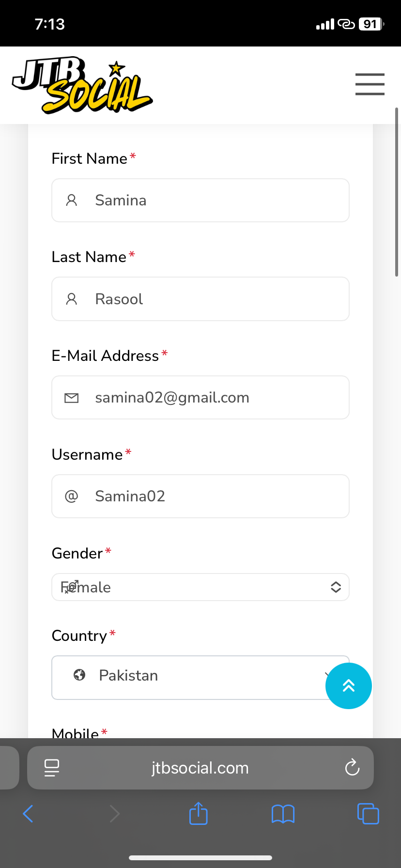This screenshot has height=868, width=401.
Task: Open the hamburger navigation menu
Action: [370, 84]
